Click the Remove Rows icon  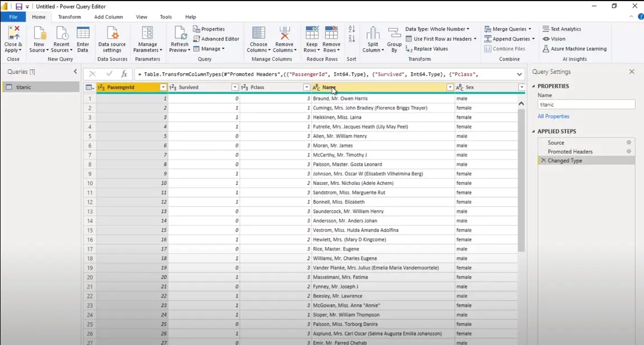331,33
